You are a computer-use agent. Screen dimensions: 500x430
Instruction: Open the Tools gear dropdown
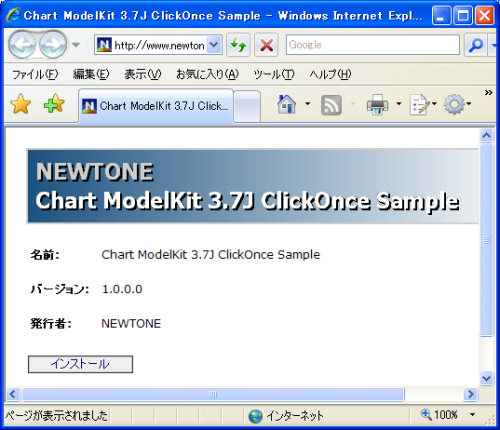point(457,104)
